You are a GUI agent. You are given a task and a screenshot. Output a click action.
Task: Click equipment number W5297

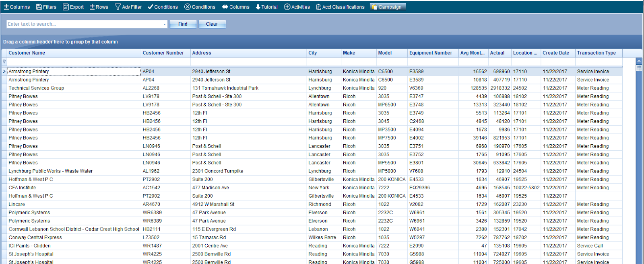point(417,237)
